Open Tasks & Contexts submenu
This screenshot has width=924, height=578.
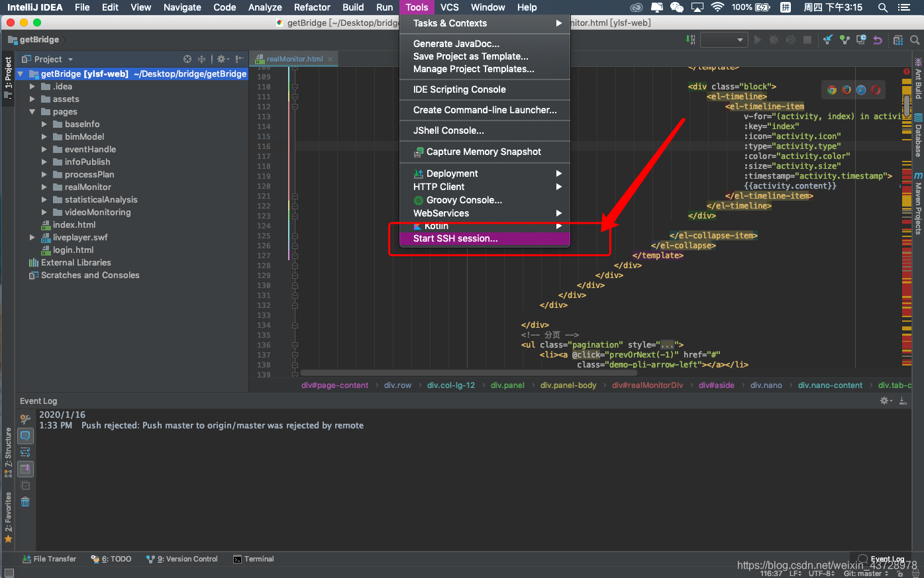(x=485, y=23)
